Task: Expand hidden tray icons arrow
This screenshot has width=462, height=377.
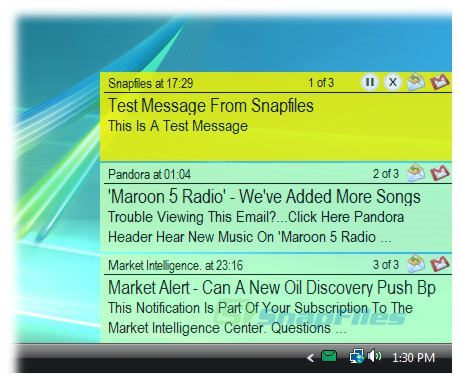Action: pyautogui.click(x=311, y=358)
